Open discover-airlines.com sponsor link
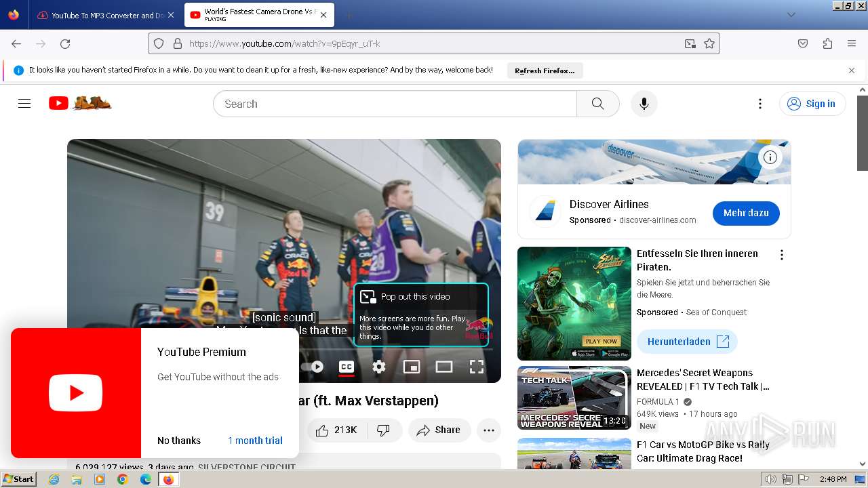The image size is (868, 488). (x=657, y=220)
